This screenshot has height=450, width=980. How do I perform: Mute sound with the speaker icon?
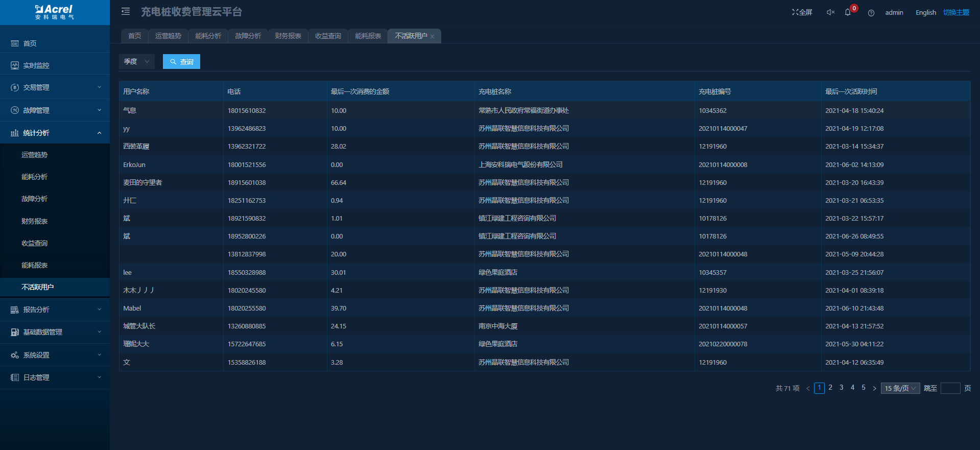click(x=830, y=12)
